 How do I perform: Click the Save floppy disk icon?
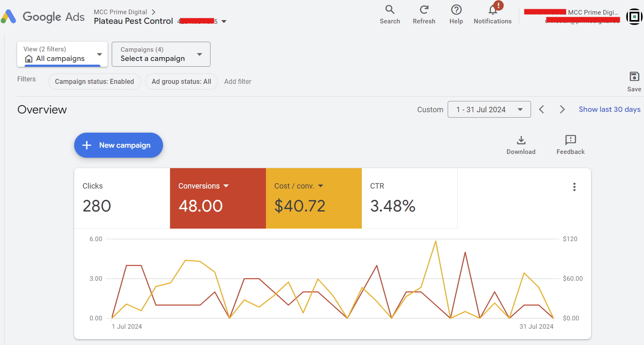(x=634, y=77)
